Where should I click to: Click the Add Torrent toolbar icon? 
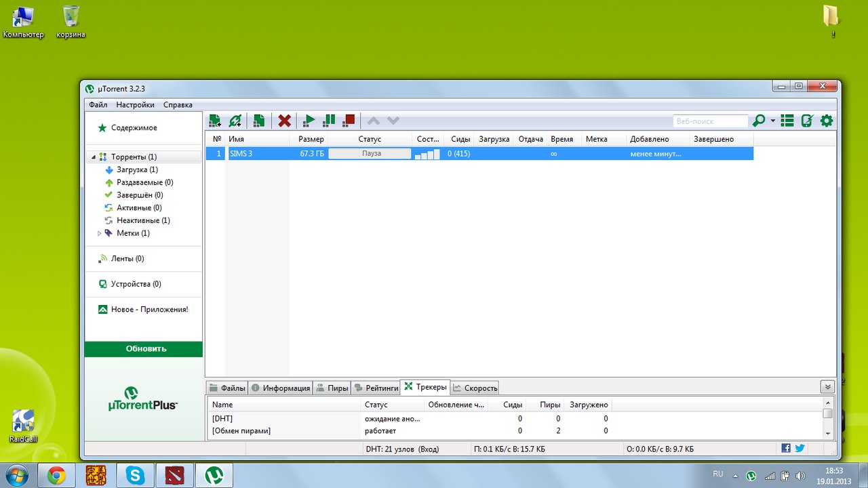[215, 121]
